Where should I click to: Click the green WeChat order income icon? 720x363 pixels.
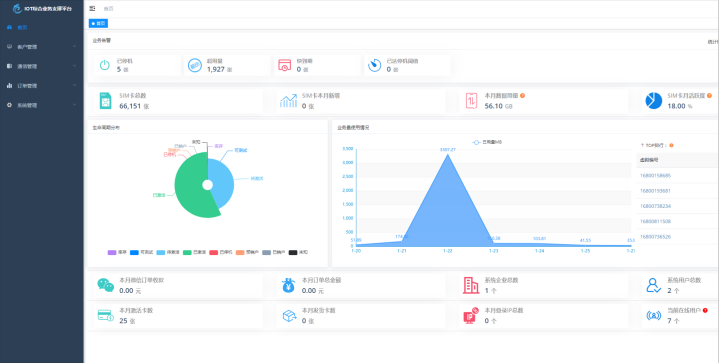tap(106, 285)
